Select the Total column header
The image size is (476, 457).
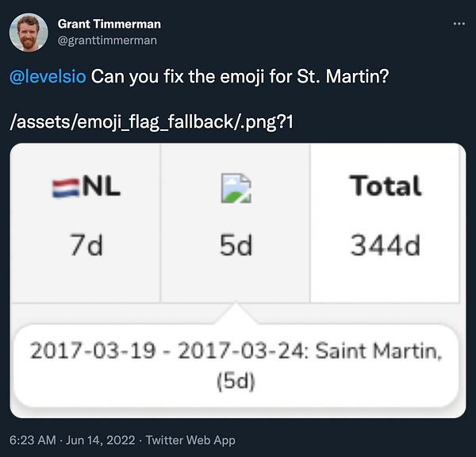385,186
